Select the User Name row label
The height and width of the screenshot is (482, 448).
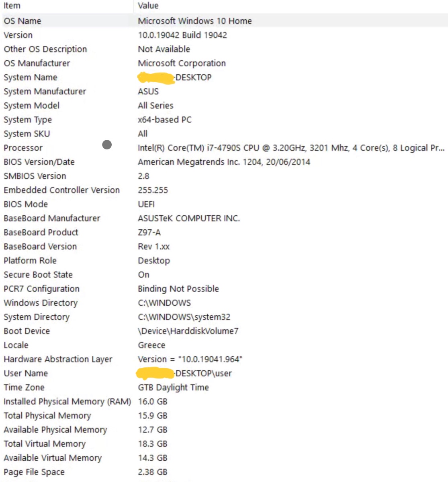[x=26, y=373]
